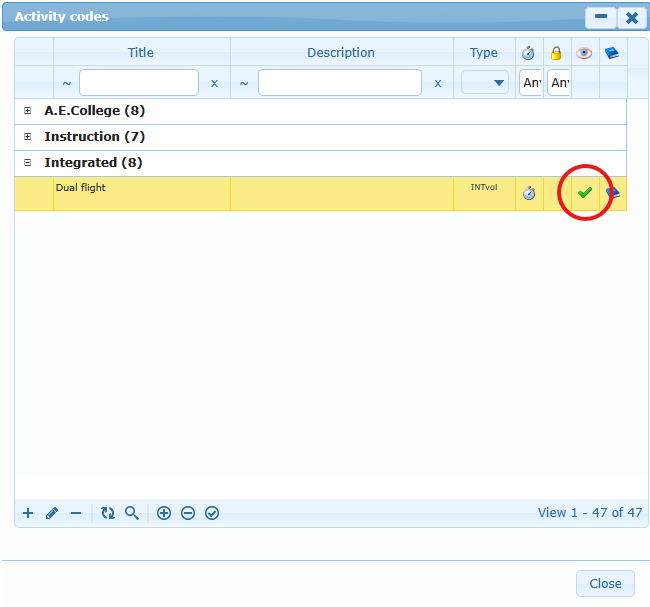Expand the Instruction group
The height and width of the screenshot is (607, 650).
coord(28,137)
